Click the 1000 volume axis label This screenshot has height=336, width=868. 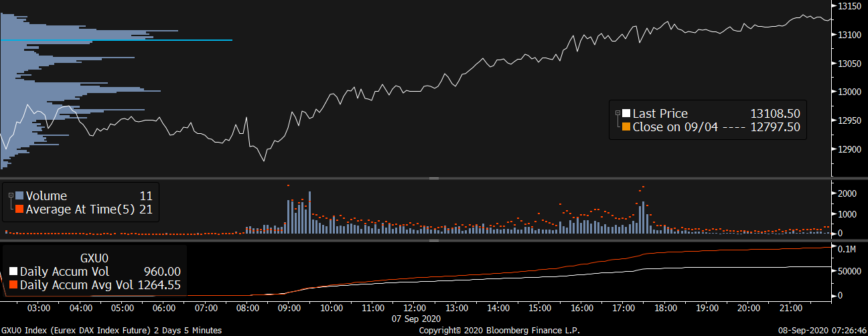click(x=847, y=214)
